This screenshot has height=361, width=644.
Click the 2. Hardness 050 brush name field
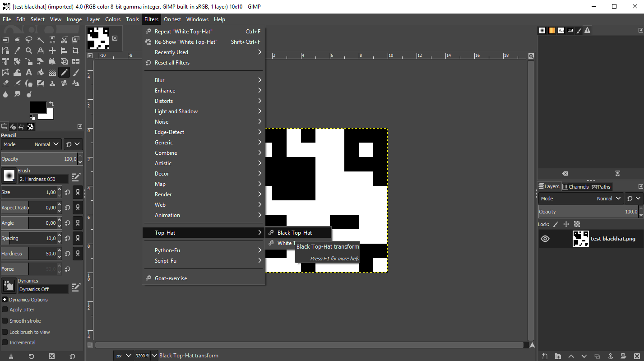tap(43, 179)
